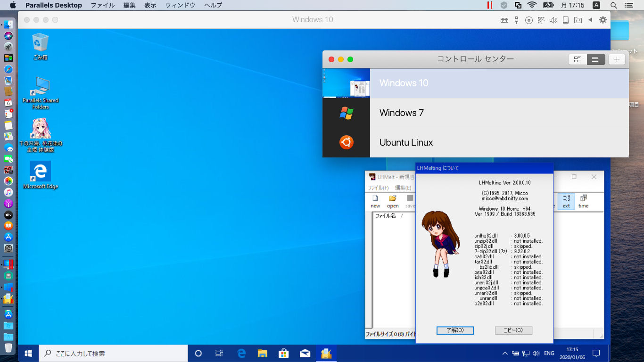The height and width of the screenshot is (362, 644).
Task: Open the Apple menu
Action: click(x=12, y=5)
